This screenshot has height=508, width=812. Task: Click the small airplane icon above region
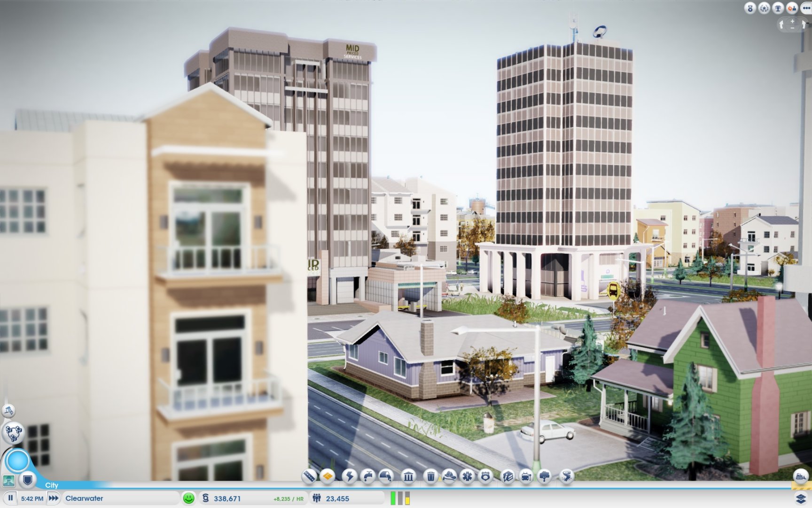[9, 411]
